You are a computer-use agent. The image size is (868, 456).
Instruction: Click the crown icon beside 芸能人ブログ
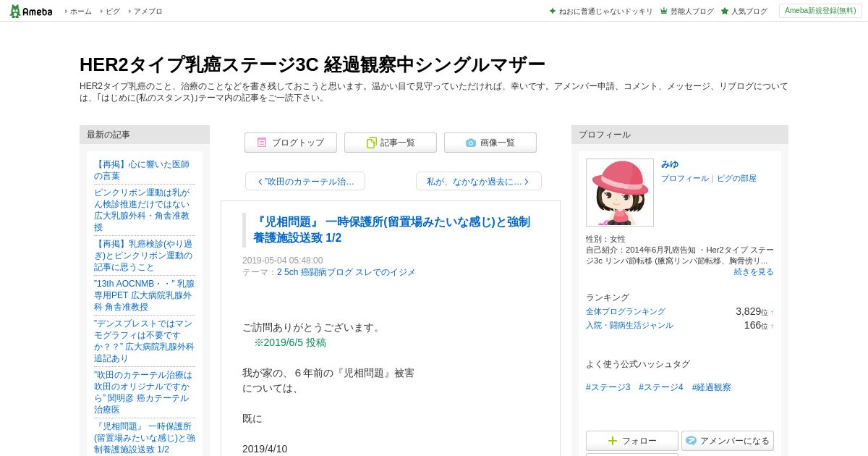tap(664, 11)
